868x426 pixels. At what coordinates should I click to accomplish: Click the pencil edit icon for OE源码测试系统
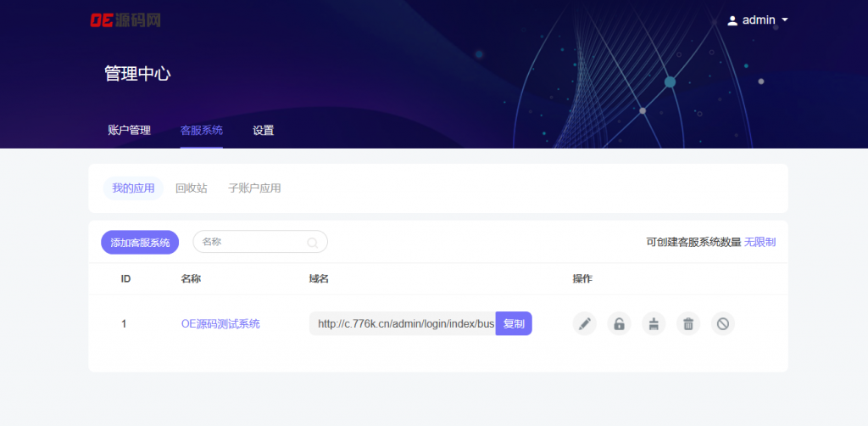click(x=585, y=323)
